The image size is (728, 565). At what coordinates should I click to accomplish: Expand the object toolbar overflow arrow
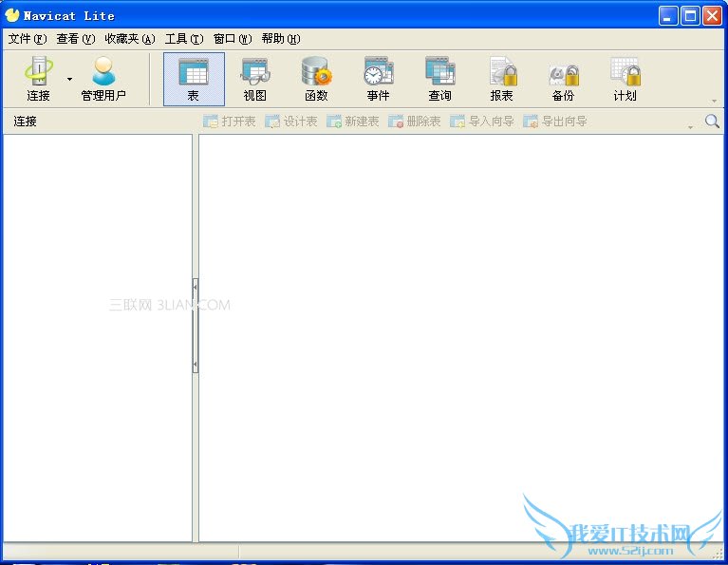690,127
